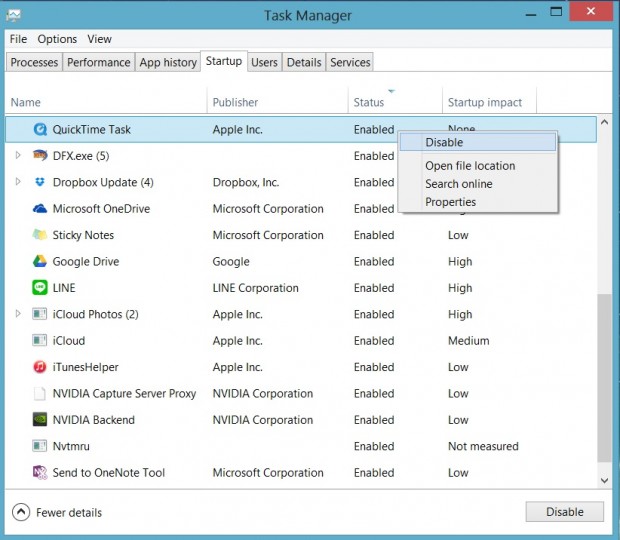Viewport: 620px width, 540px height.
Task: Click the QuickTime Task icon
Action: pos(40,129)
